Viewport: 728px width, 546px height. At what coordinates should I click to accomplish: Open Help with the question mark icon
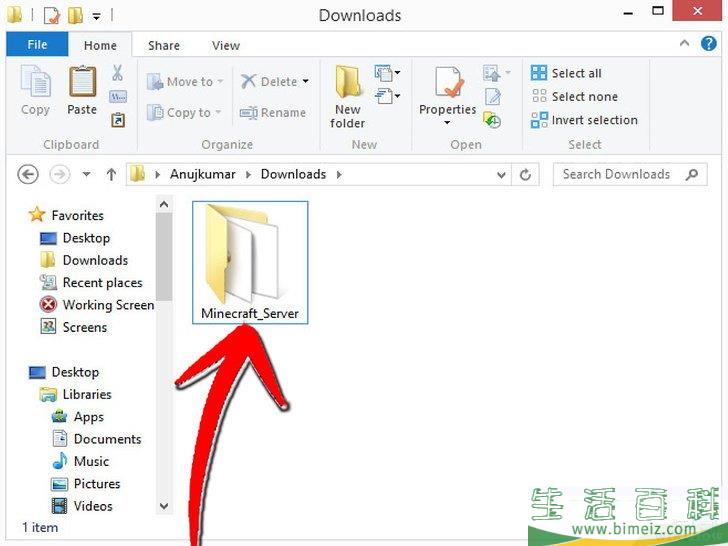(x=708, y=44)
